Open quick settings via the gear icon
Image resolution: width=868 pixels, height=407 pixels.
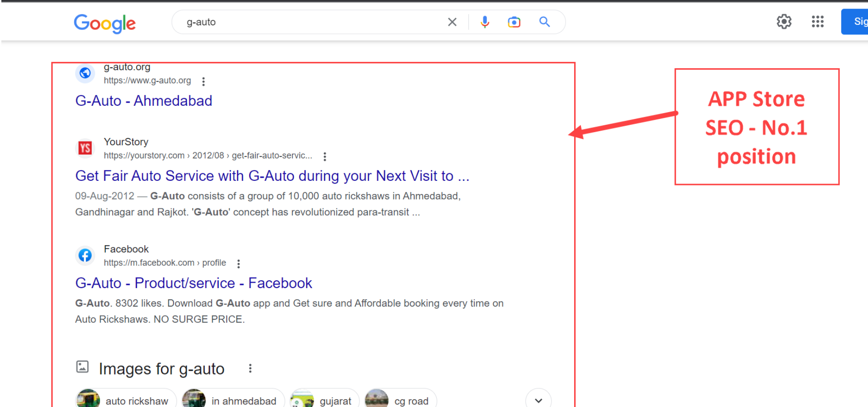[x=784, y=21]
